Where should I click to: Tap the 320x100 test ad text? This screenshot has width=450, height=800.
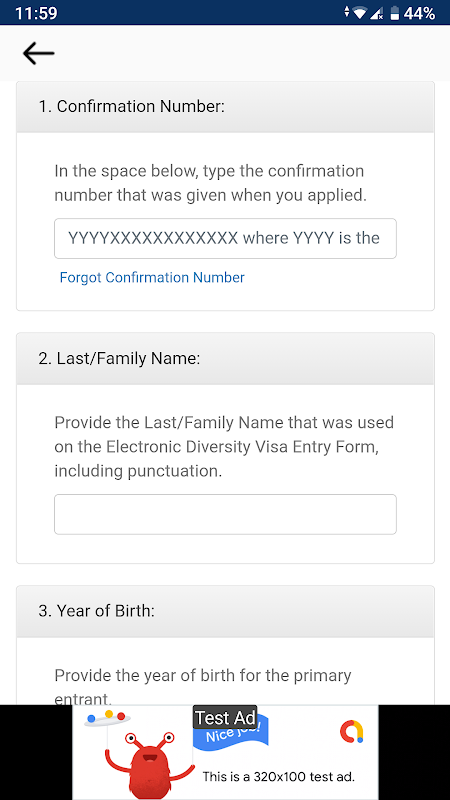coord(278,777)
